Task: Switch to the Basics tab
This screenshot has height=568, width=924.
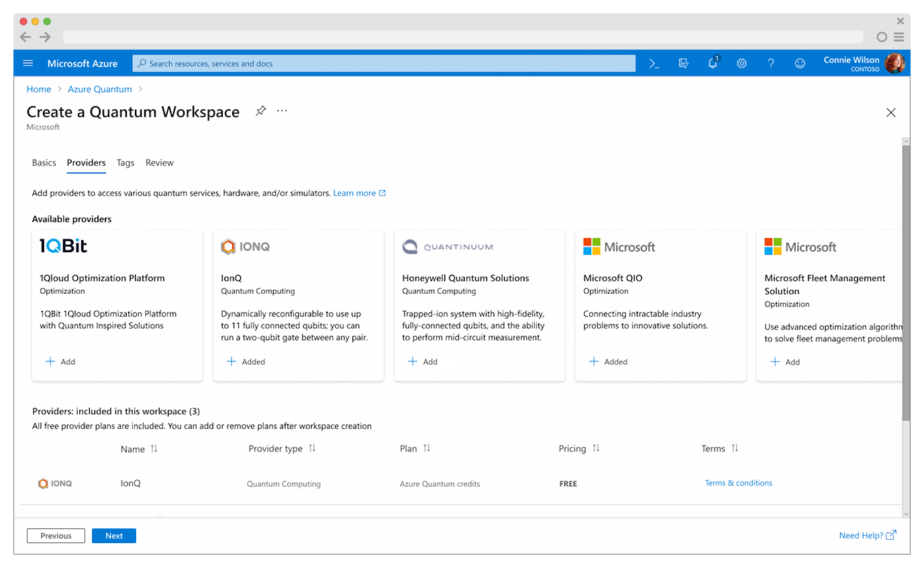Action: coord(44,162)
